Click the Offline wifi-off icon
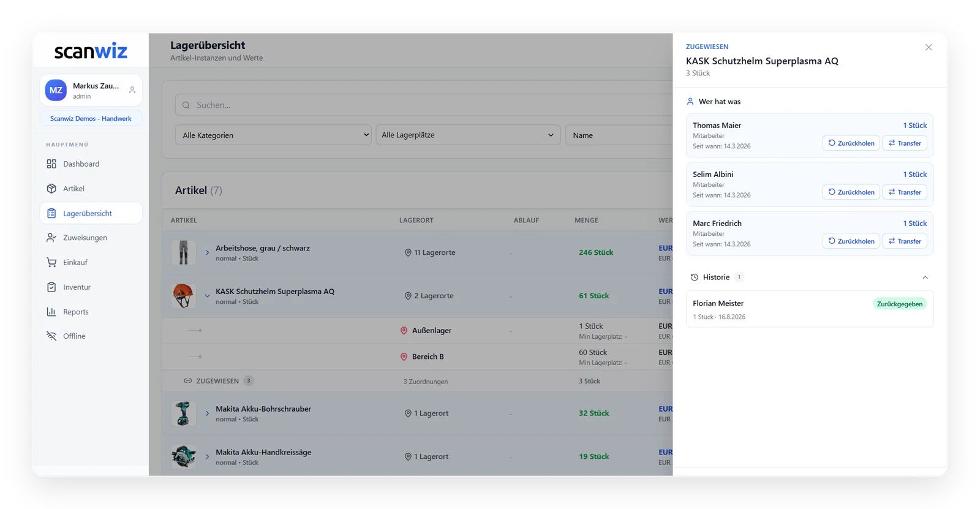Image resolution: width=980 pixels, height=509 pixels. point(51,336)
